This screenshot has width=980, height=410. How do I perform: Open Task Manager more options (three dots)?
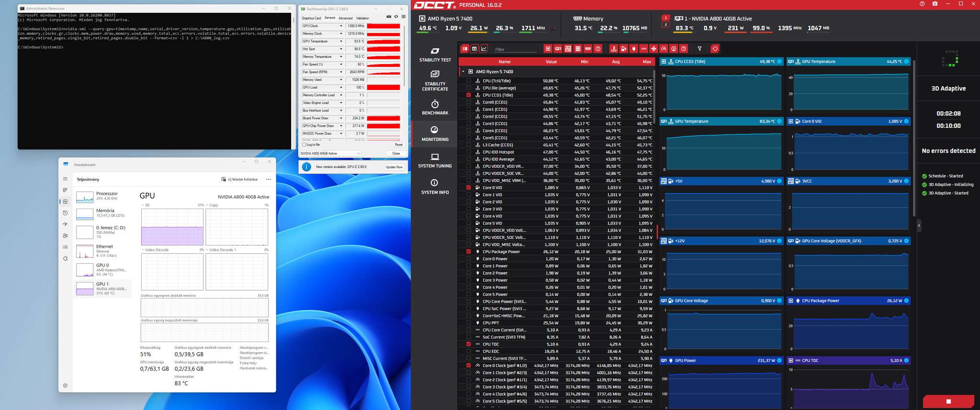click(269, 179)
